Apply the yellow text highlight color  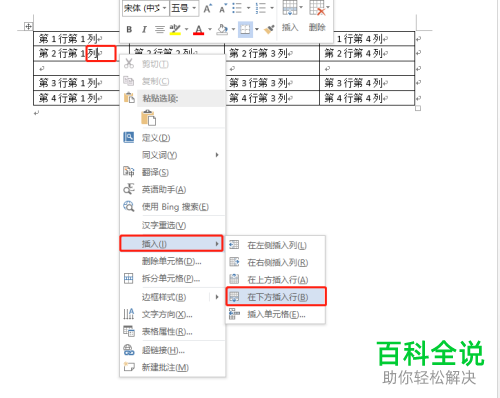pos(175,30)
